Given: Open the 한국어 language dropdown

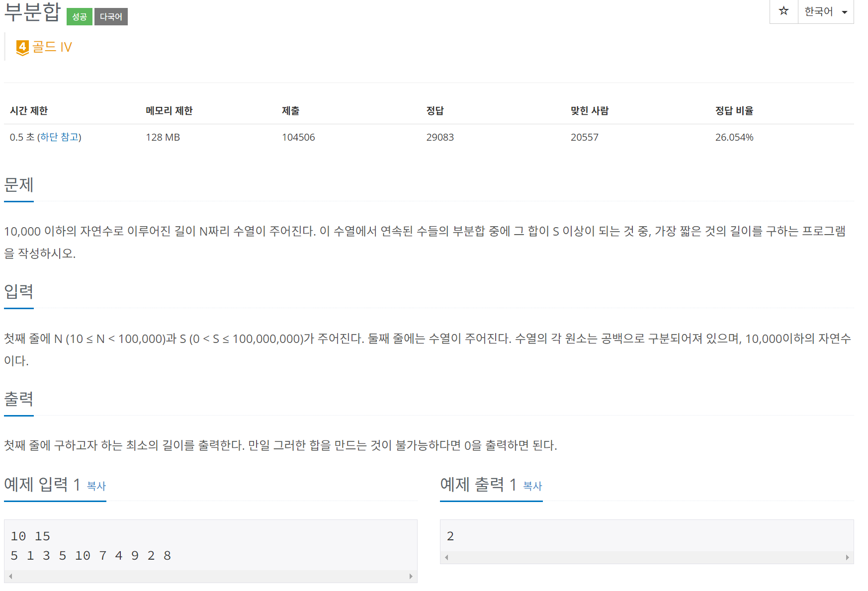Looking at the screenshot, I should [x=826, y=11].
